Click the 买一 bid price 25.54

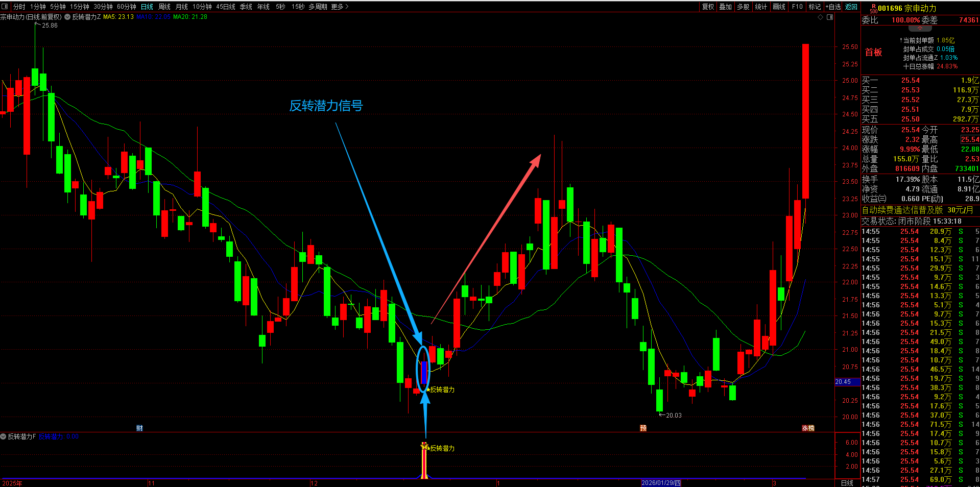(x=910, y=80)
